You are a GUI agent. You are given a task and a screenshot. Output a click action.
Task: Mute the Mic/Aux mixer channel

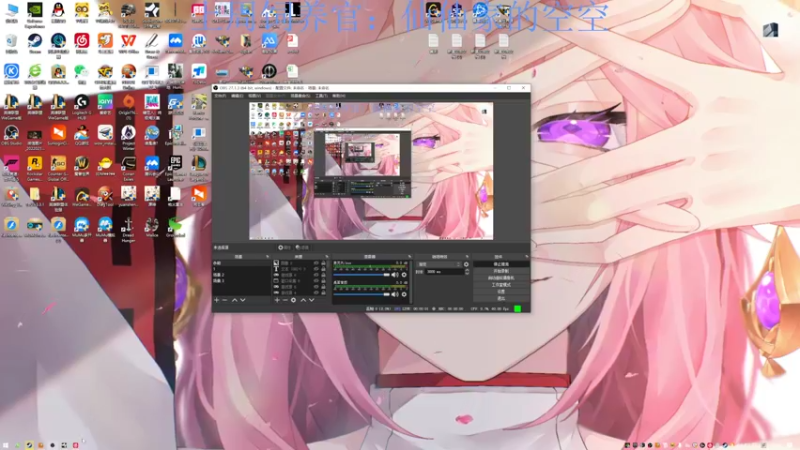(395, 275)
